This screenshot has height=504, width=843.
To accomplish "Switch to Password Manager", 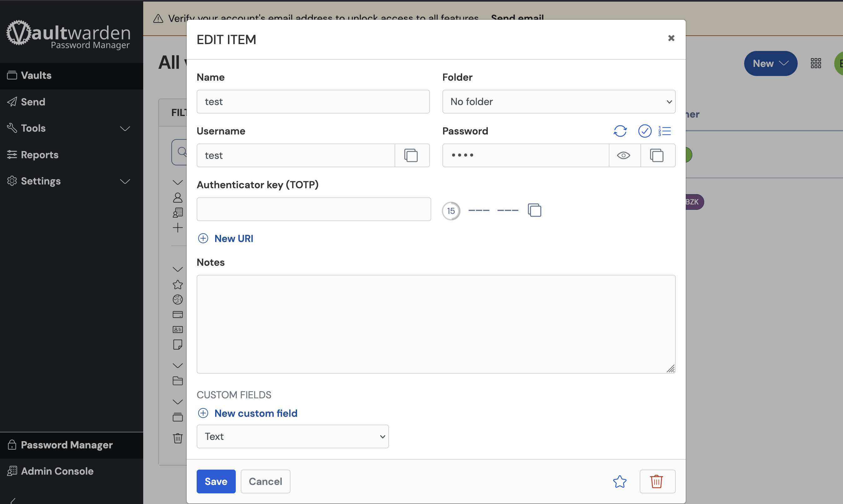I will pos(71,445).
